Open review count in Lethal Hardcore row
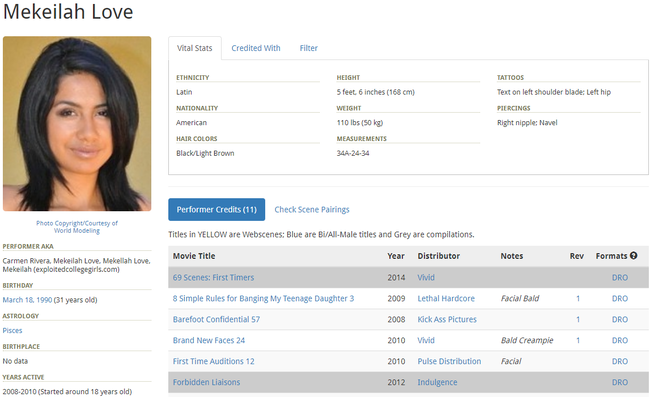The image size is (650, 397). [578, 298]
